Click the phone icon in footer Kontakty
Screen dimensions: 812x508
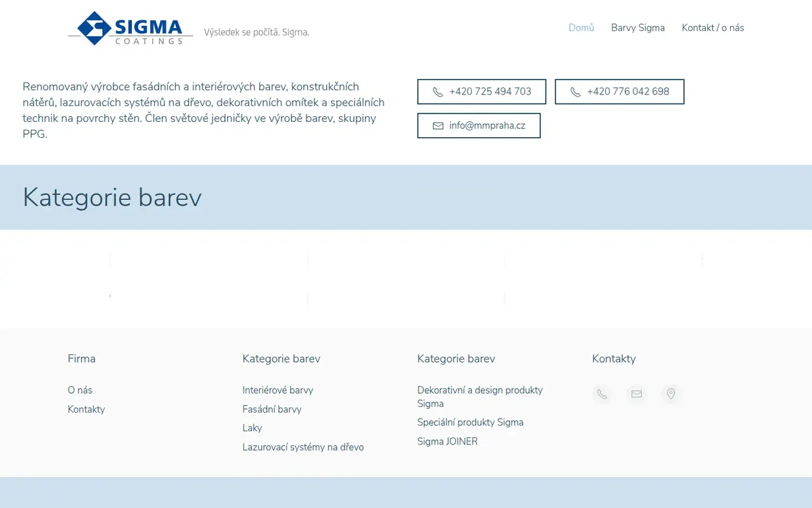point(602,394)
